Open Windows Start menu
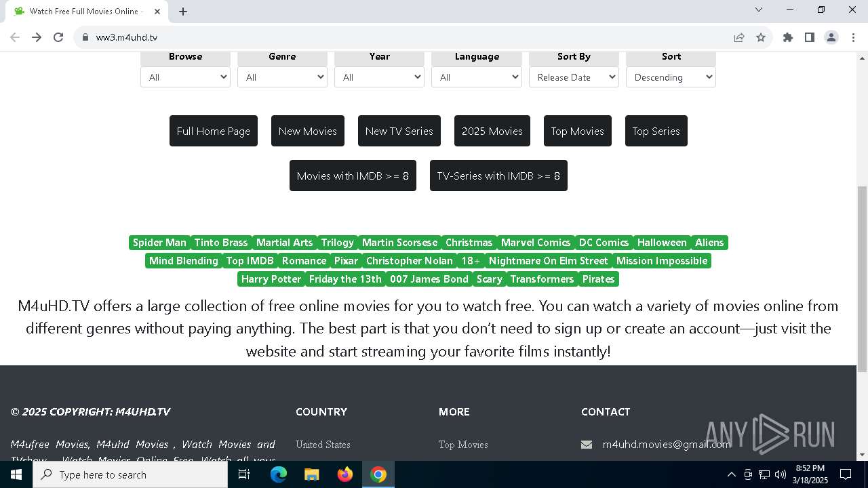 (16, 474)
